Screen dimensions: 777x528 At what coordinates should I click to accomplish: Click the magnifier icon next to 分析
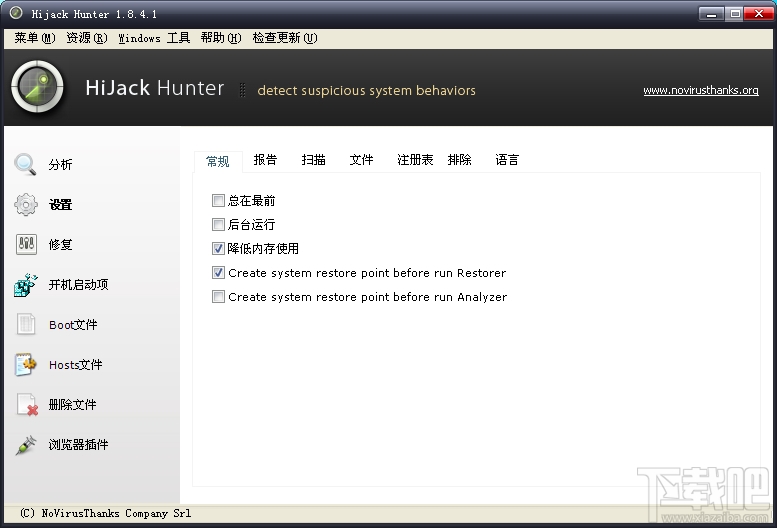click(25, 164)
